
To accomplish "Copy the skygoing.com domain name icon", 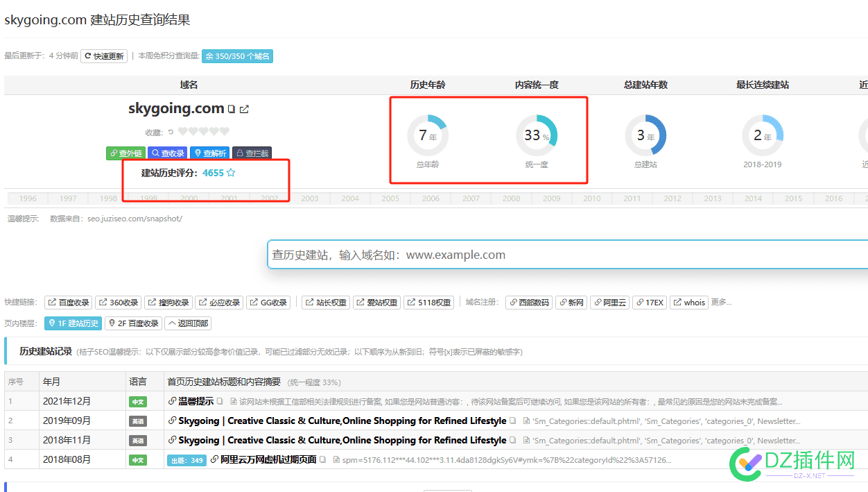I will tap(232, 110).
